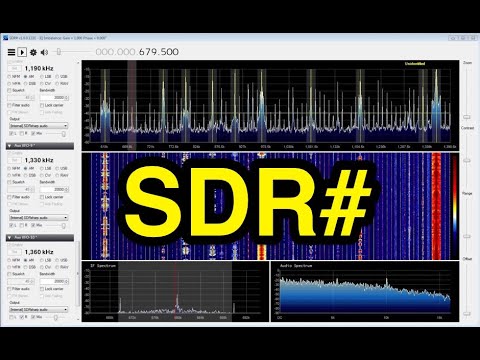Toggle Filter audio in the 1,330 kHz panel

(19, 197)
